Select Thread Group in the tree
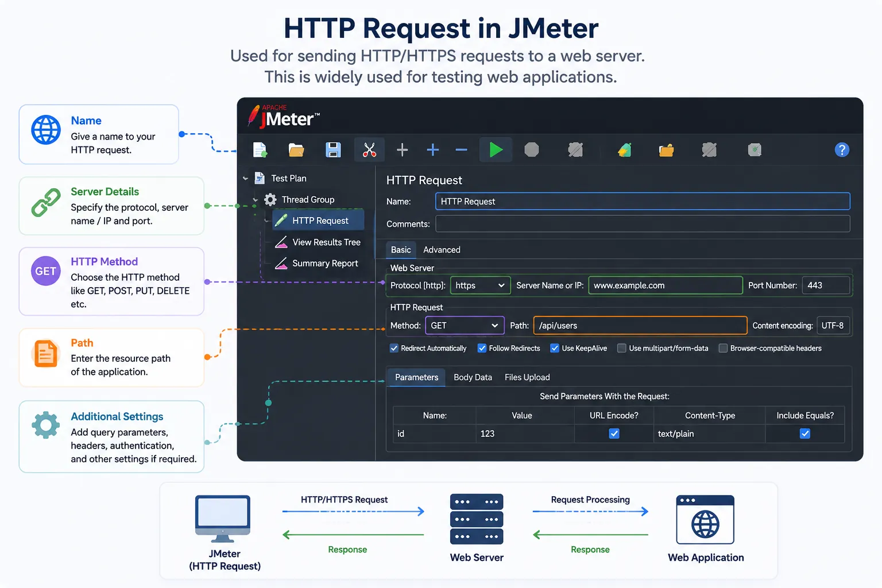The image size is (882, 588). 308,200
